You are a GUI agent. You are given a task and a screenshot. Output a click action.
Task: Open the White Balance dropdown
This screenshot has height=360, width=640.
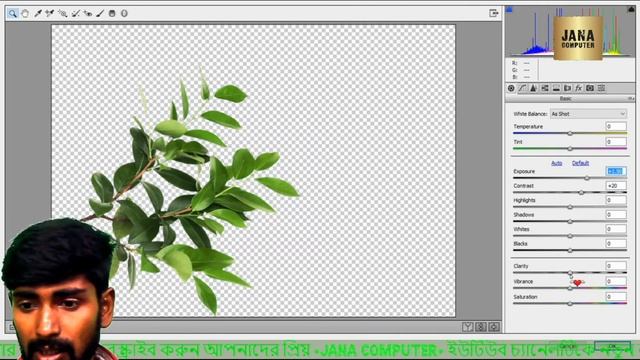588,114
